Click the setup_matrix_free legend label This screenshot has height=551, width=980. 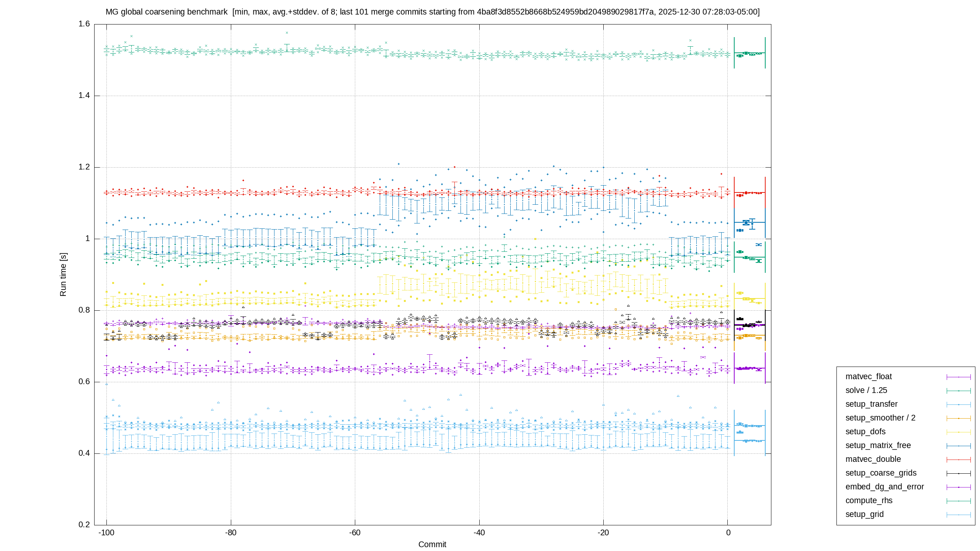(878, 445)
